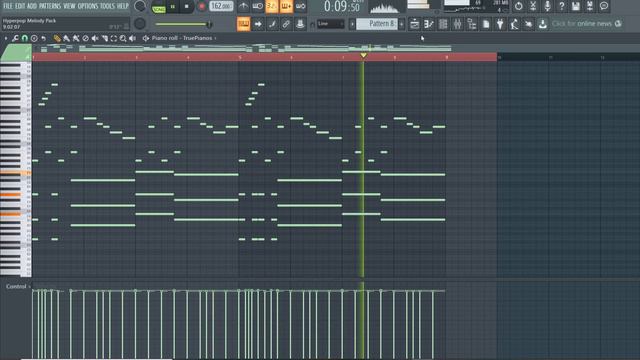640x360 pixels.
Task: Open tempo tapper icon
Action: click(x=514, y=24)
